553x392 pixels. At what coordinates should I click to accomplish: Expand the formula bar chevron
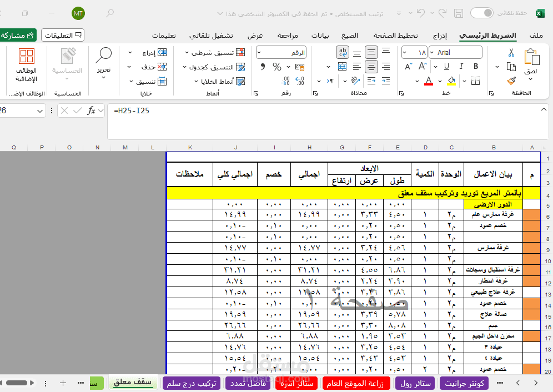(544, 110)
